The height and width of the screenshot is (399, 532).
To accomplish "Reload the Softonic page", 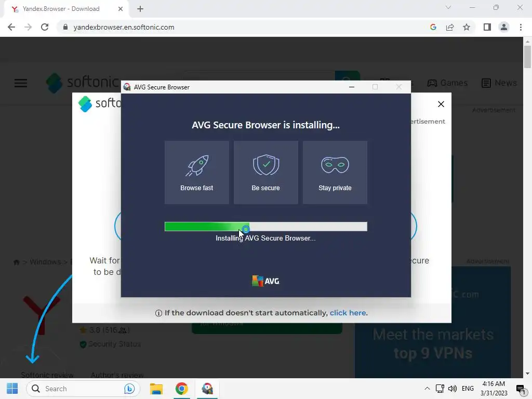I will pyautogui.click(x=45, y=27).
